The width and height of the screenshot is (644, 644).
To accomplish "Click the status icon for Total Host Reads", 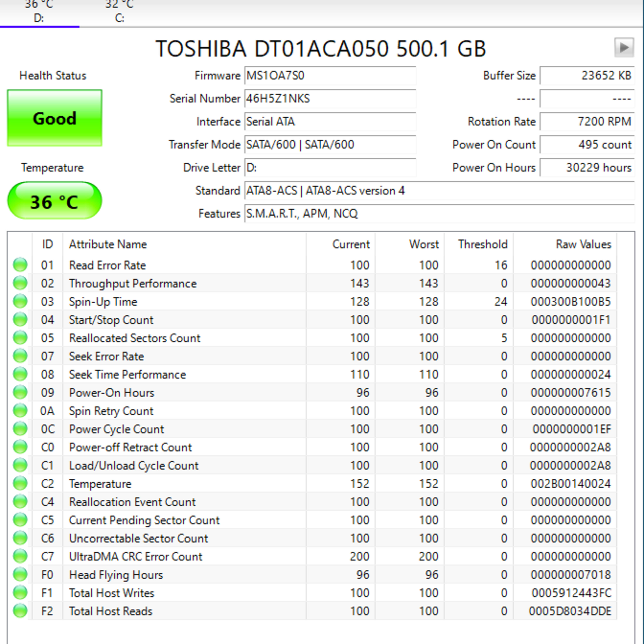I will 20,611.
